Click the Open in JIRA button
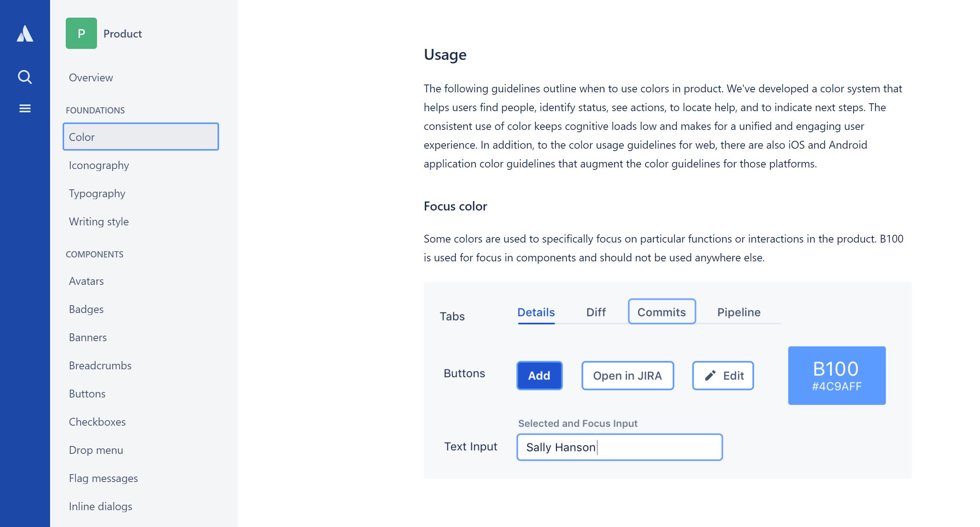 (x=628, y=376)
